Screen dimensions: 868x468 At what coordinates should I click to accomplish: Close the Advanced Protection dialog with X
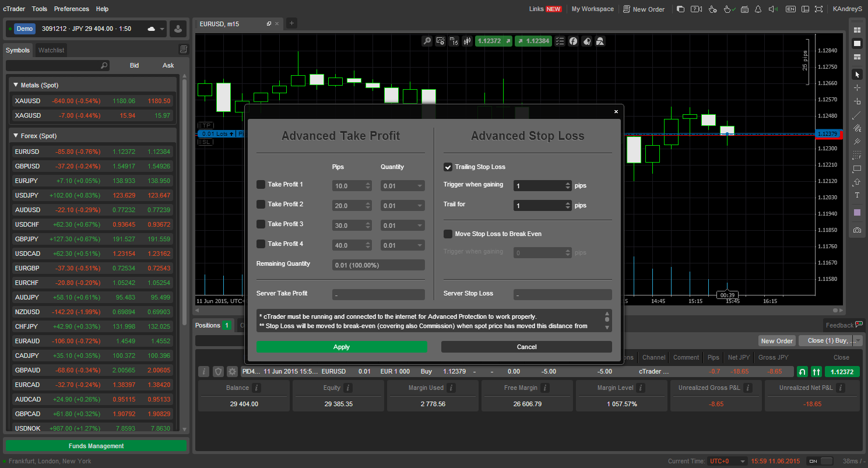point(616,111)
